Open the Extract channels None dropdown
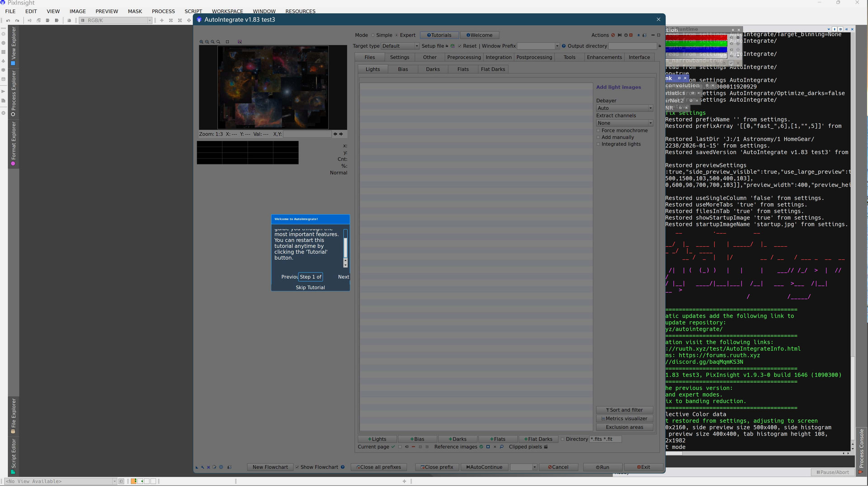The image size is (868, 488). tap(624, 123)
